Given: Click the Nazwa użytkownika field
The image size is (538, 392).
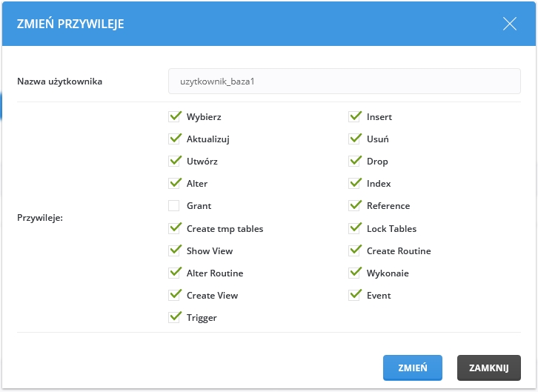Looking at the screenshot, I should coord(344,82).
